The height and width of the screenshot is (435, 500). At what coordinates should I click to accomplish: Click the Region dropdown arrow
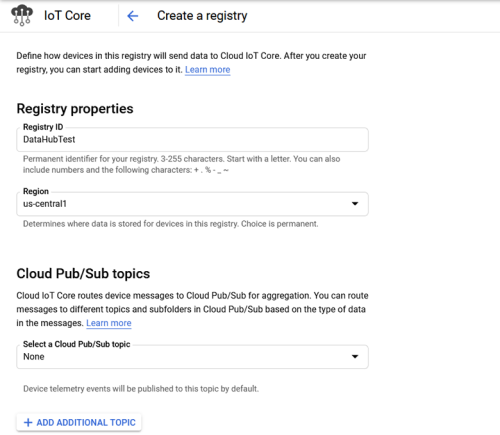pyautogui.click(x=355, y=204)
